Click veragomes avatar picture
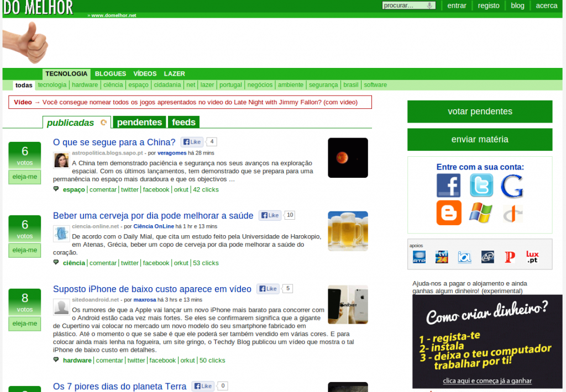 tap(61, 160)
